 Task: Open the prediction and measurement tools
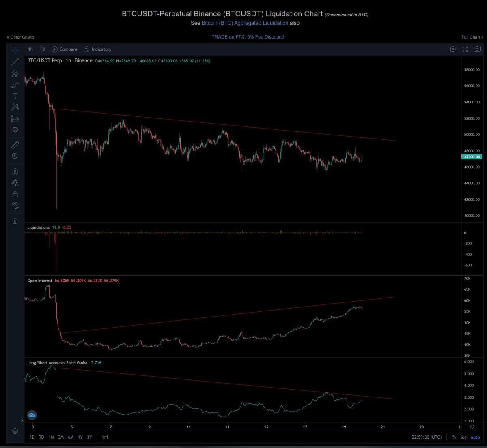coord(15,118)
